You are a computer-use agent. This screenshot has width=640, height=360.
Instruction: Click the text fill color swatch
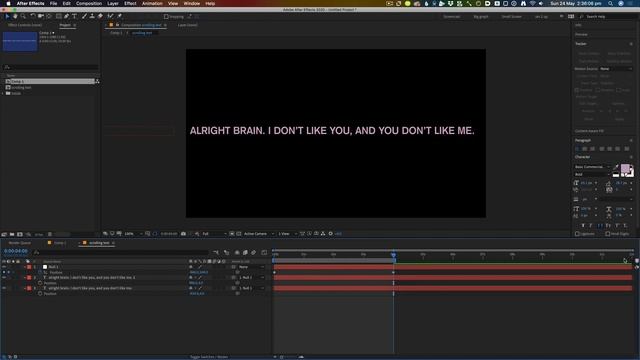(625, 168)
